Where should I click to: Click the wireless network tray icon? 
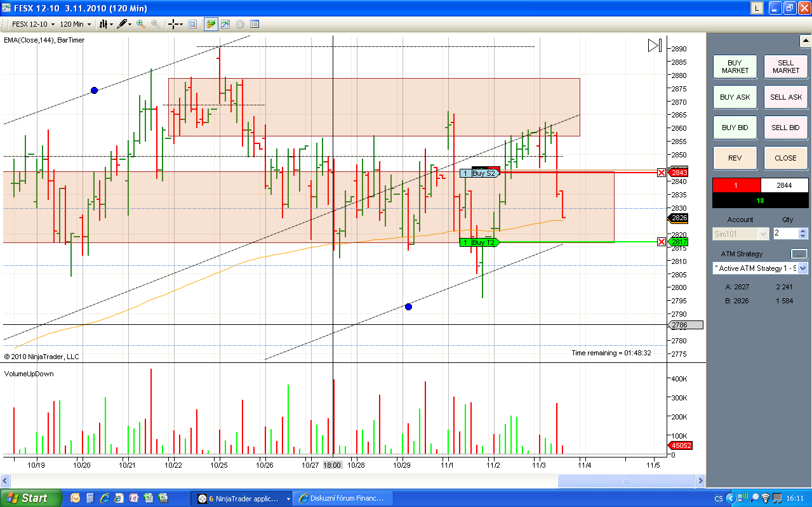point(766,498)
